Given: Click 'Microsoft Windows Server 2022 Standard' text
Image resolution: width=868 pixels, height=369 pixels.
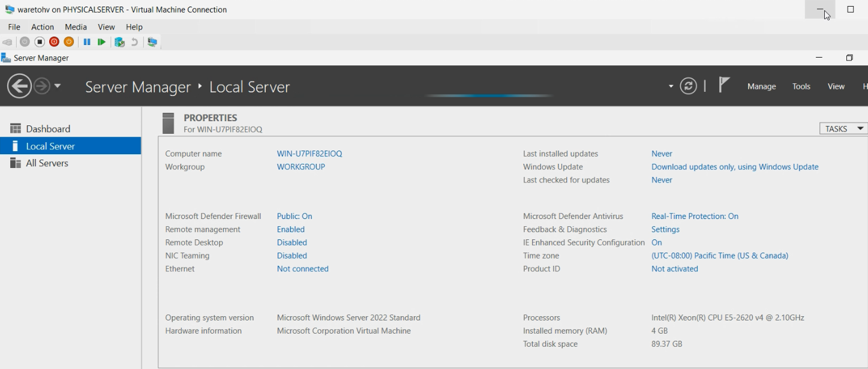Looking at the screenshot, I should coord(349,317).
